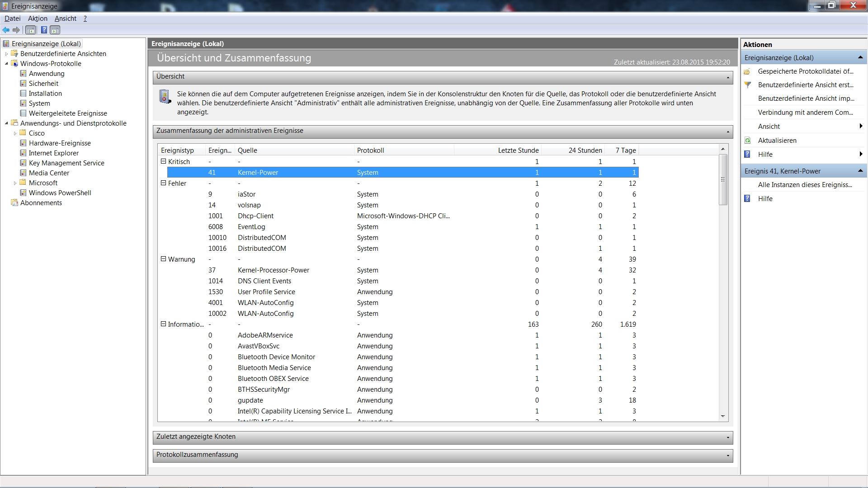Screen dimensions: 868x488
Task: Click the show/hide console tree toolbar icon
Action: pos(31,30)
